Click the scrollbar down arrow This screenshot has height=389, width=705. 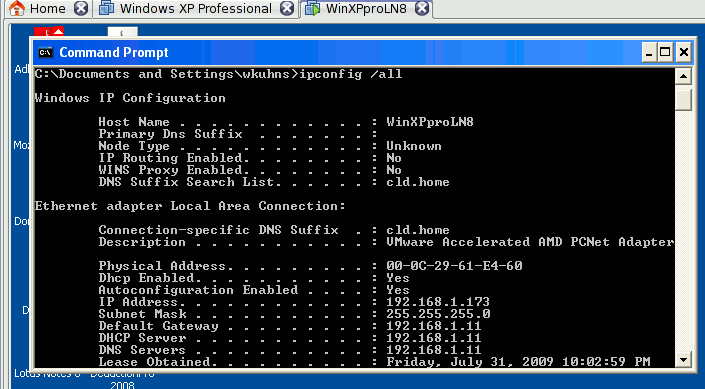tap(683, 359)
